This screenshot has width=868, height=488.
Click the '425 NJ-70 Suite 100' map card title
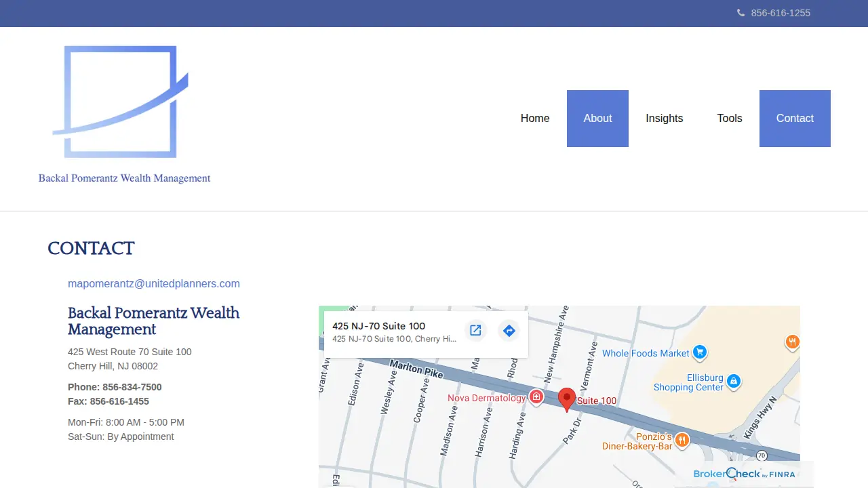point(379,326)
